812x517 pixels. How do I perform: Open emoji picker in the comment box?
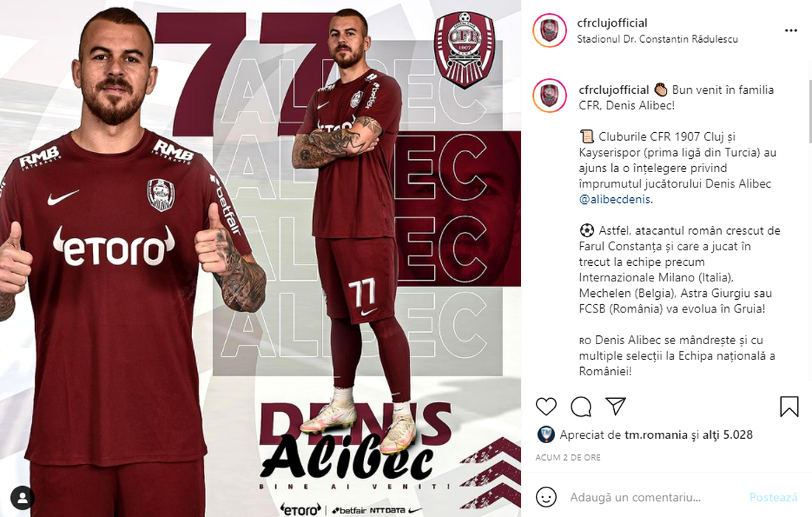click(546, 497)
